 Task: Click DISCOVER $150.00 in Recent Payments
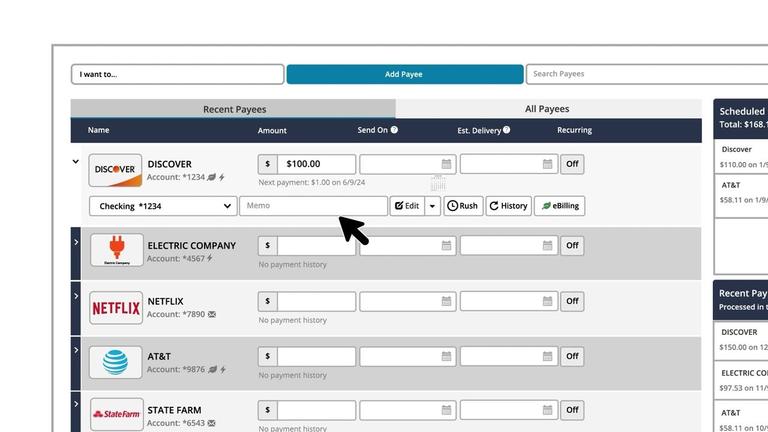pyautogui.click(x=742, y=340)
